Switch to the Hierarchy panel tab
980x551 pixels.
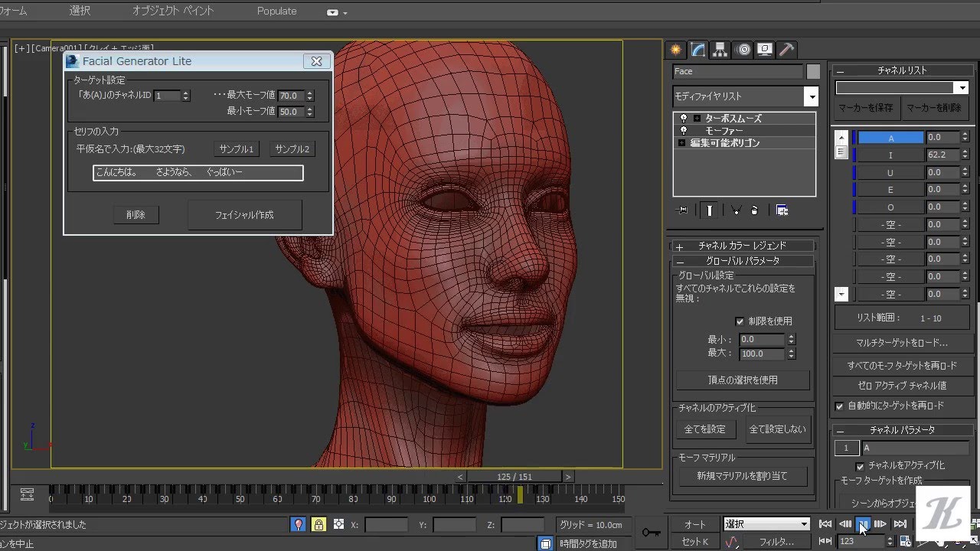pos(720,50)
